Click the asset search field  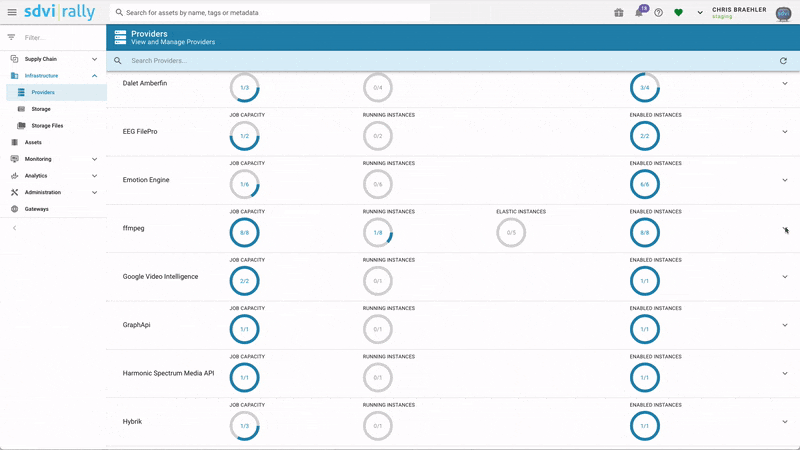[269, 13]
